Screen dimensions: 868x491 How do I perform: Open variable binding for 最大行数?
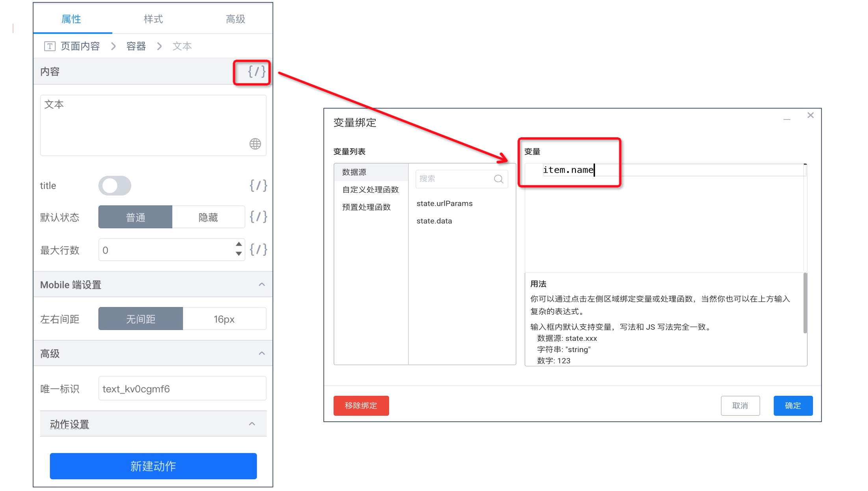tap(258, 249)
